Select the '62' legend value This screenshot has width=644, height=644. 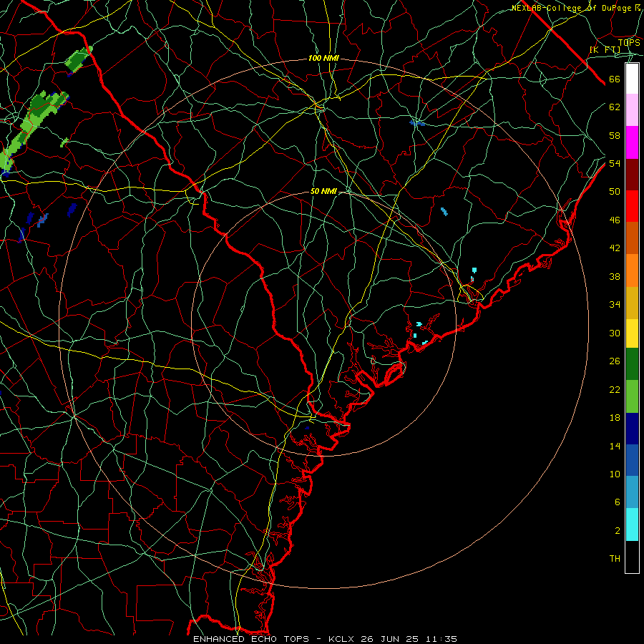[x=615, y=107]
